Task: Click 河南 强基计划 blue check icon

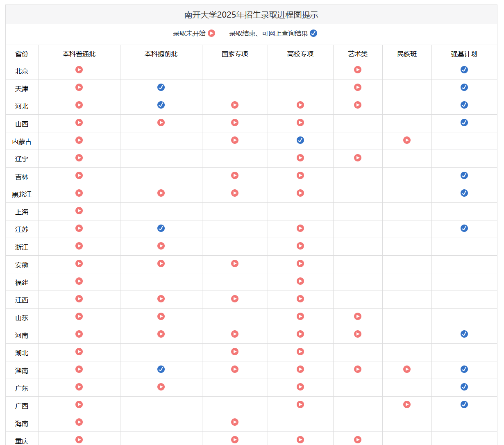Action: click(x=464, y=334)
